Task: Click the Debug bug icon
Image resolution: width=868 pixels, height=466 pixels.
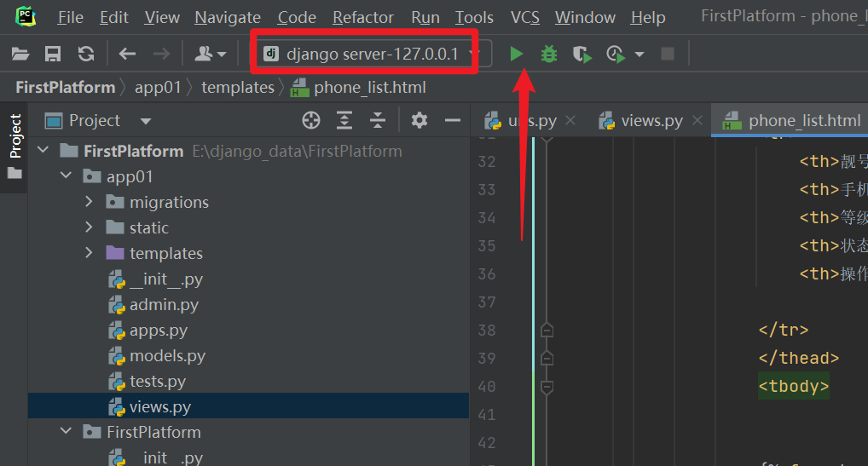Action: [x=549, y=54]
